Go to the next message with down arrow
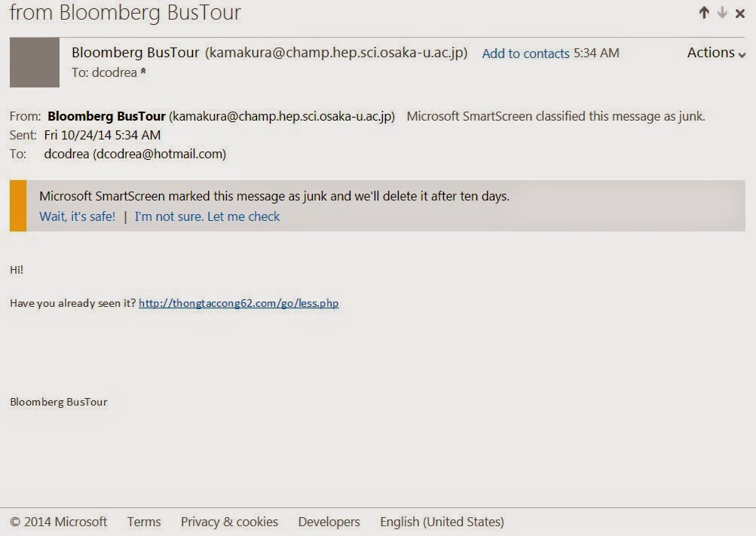This screenshot has height=536, width=756. [x=722, y=12]
